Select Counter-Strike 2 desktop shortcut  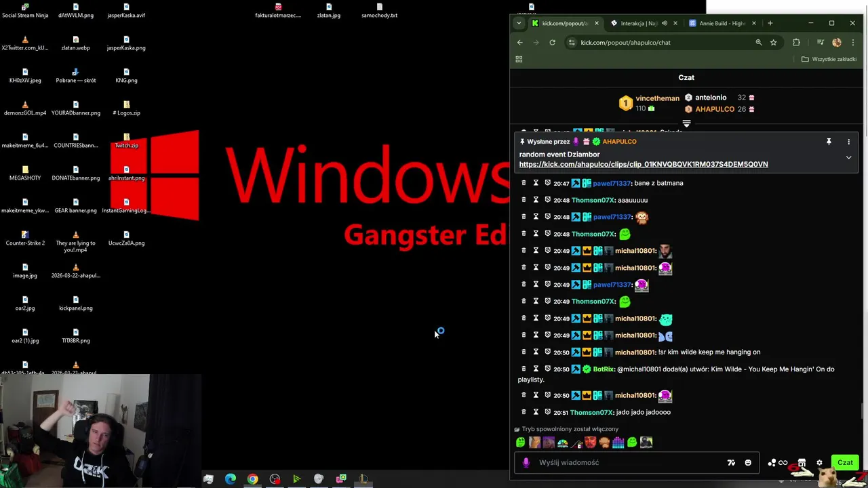click(25, 237)
